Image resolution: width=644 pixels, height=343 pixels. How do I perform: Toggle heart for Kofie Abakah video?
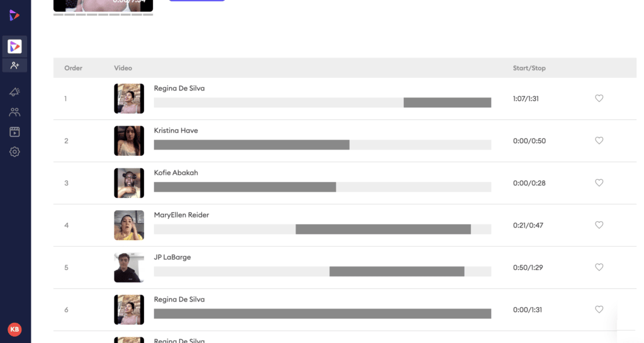pyautogui.click(x=599, y=183)
